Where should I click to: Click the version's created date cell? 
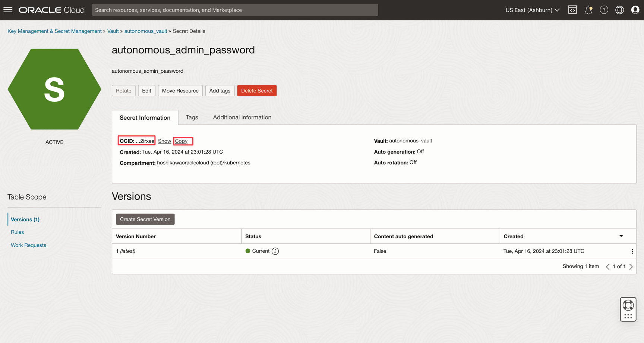(544, 251)
